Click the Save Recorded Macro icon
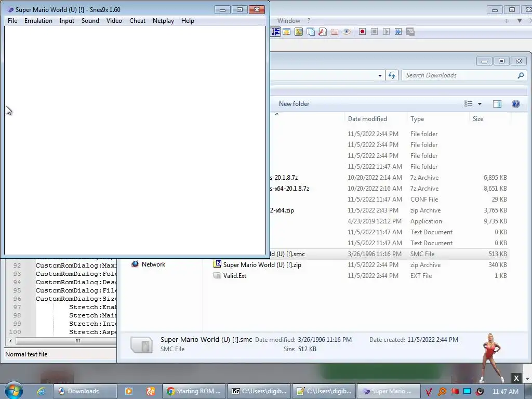532x399 pixels. pyautogui.click(x=410, y=32)
